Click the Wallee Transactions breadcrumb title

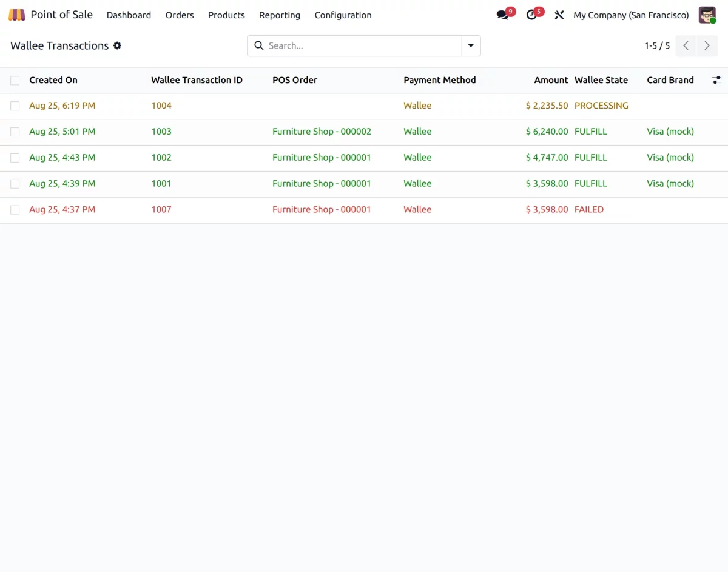59,45
